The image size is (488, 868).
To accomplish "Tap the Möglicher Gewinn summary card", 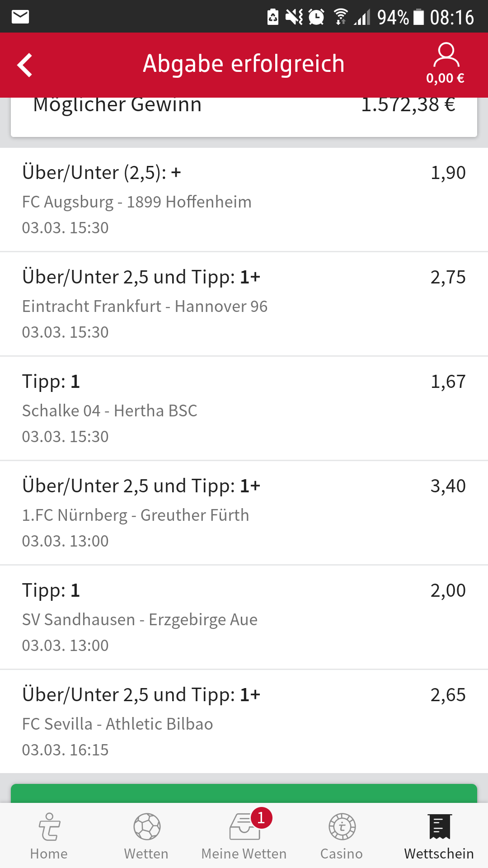I will (x=244, y=116).
